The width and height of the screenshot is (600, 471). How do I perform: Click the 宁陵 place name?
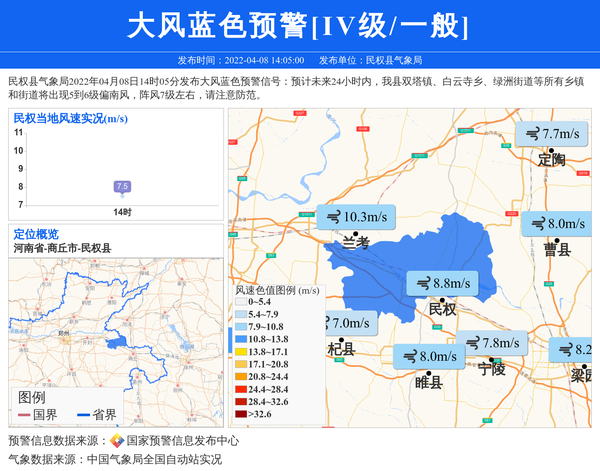[492, 369]
